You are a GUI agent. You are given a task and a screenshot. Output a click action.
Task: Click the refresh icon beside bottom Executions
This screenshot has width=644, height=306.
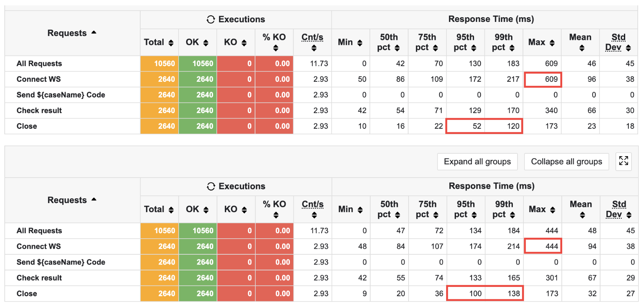[211, 187]
